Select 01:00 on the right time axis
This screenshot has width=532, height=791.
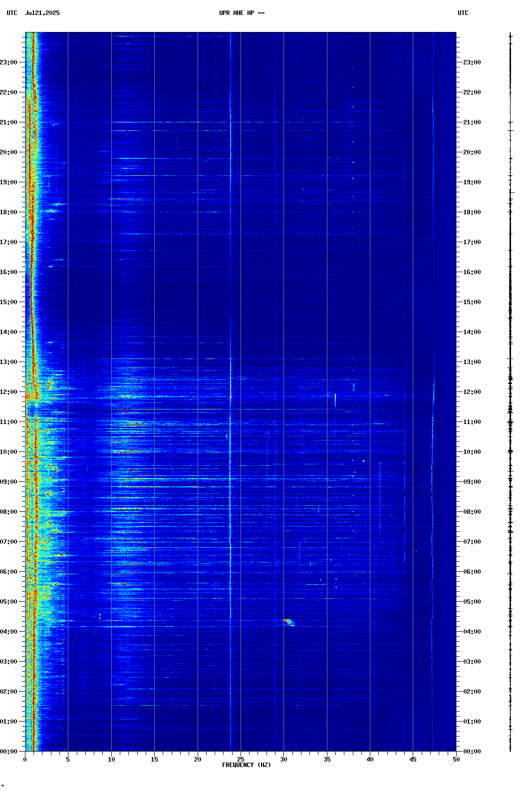coord(472,722)
